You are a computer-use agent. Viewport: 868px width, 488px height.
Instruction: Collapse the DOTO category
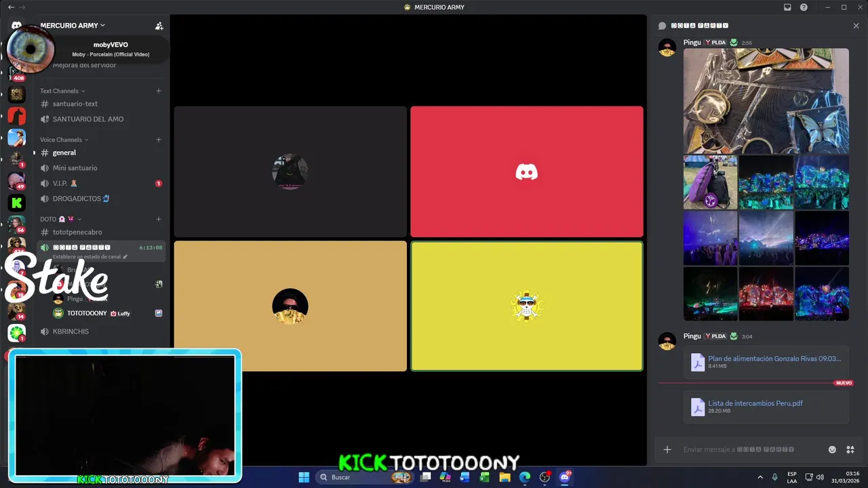60,219
